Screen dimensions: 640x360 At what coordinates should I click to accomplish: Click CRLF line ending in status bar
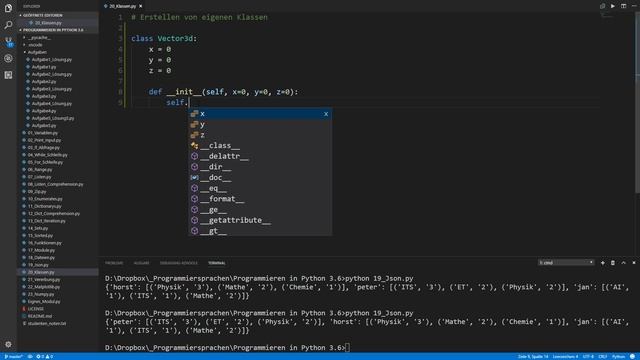(x=602, y=356)
